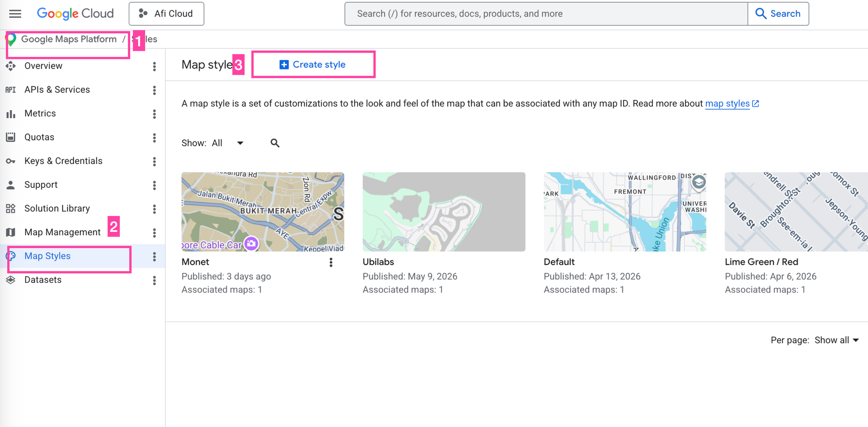Open more options for Solution Library
This screenshot has width=868, height=427.
click(154, 209)
